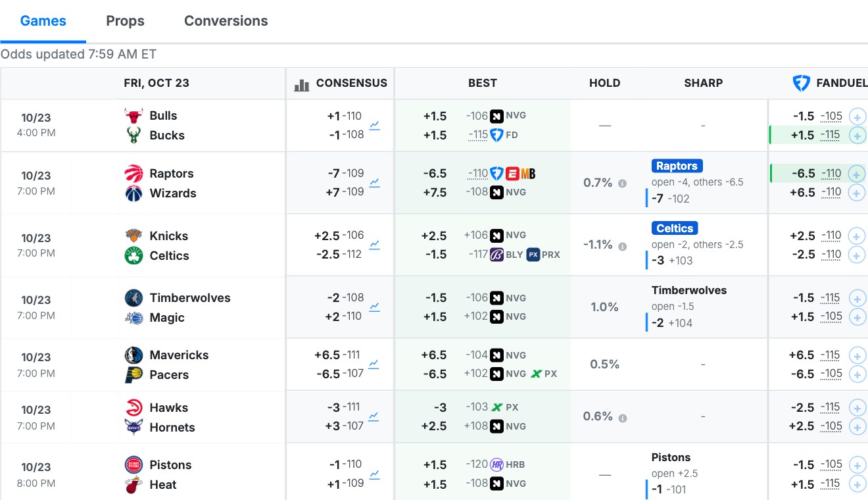Click the Pistons team logo
The image size is (868, 500).
click(x=133, y=465)
